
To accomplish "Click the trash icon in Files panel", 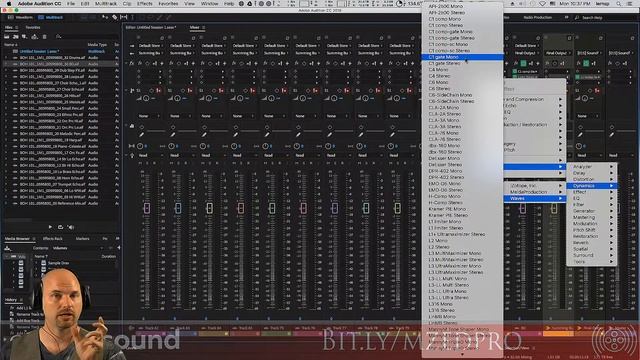I will point(44,37).
